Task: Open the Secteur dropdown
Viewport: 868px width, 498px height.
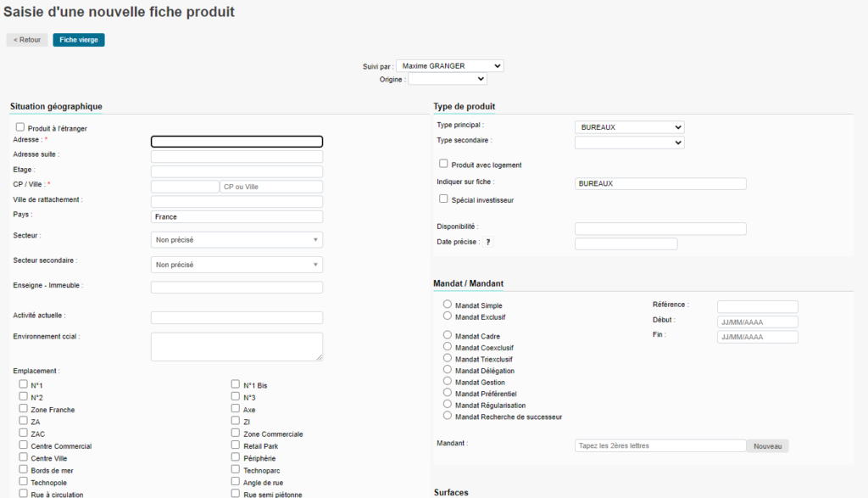Action: (236, 240)
